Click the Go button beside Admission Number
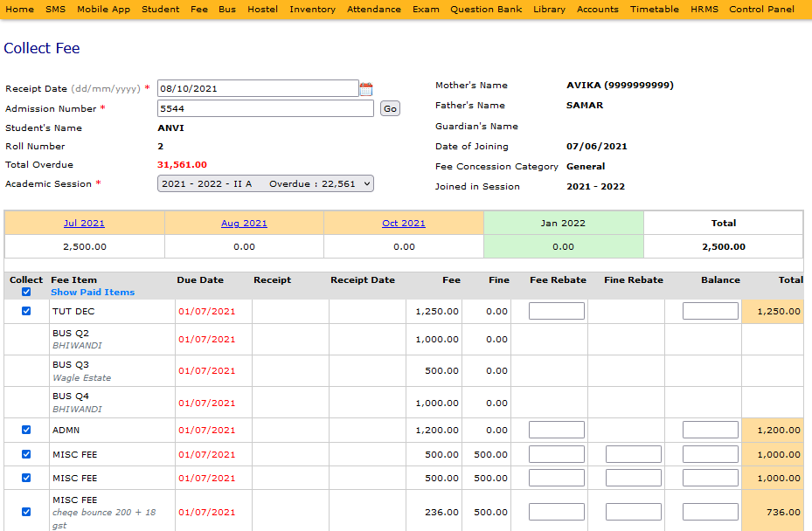The height and width of the screenshot is (531, 812). tap(390, 109)
